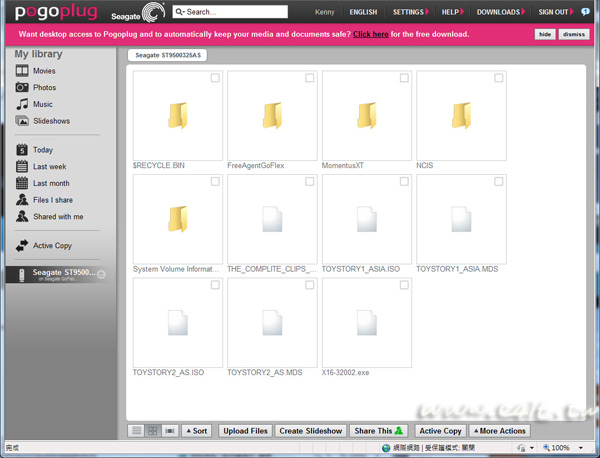600x458 pixels.
Task: Open the Shared with me icon
Action: [22, 216]
